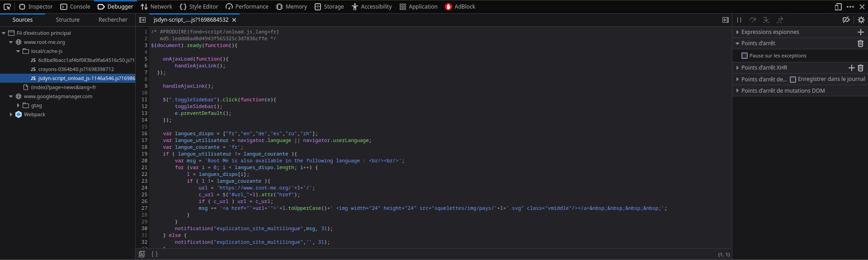Collapse Fil d'exécution principal node
Viewport: 868px width, 260px height.
(4, 33)
